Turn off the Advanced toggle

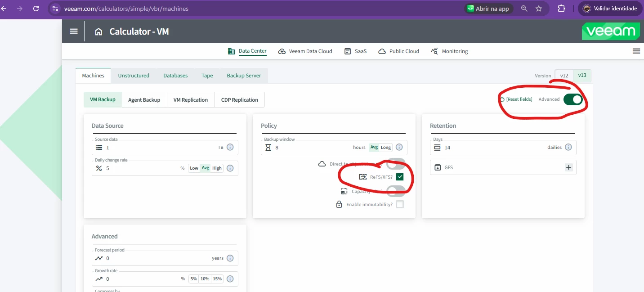click(573, 99)
